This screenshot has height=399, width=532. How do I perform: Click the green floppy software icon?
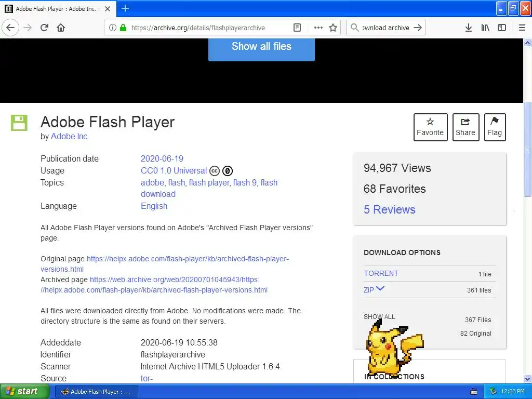pyautogui.click(x=19, y=123)
